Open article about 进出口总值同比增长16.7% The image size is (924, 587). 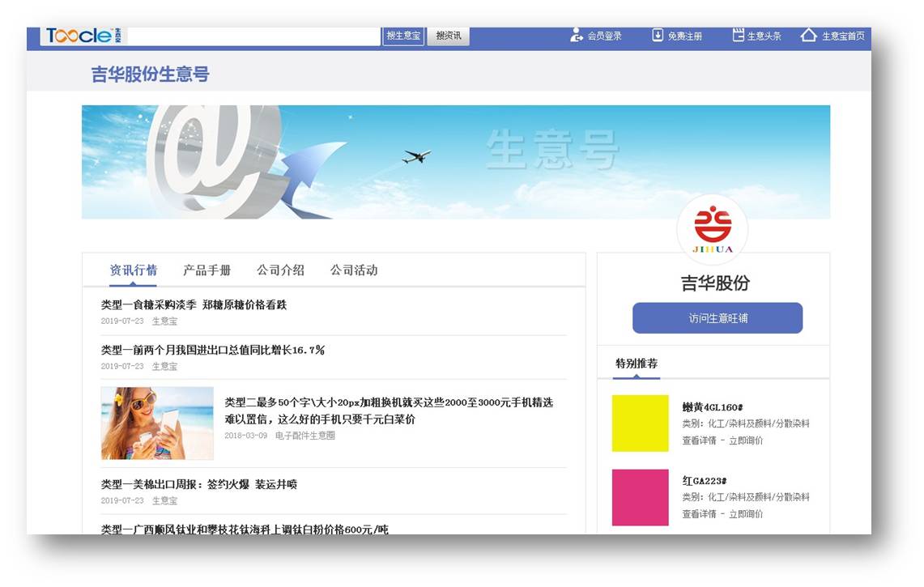coord(213,350)
